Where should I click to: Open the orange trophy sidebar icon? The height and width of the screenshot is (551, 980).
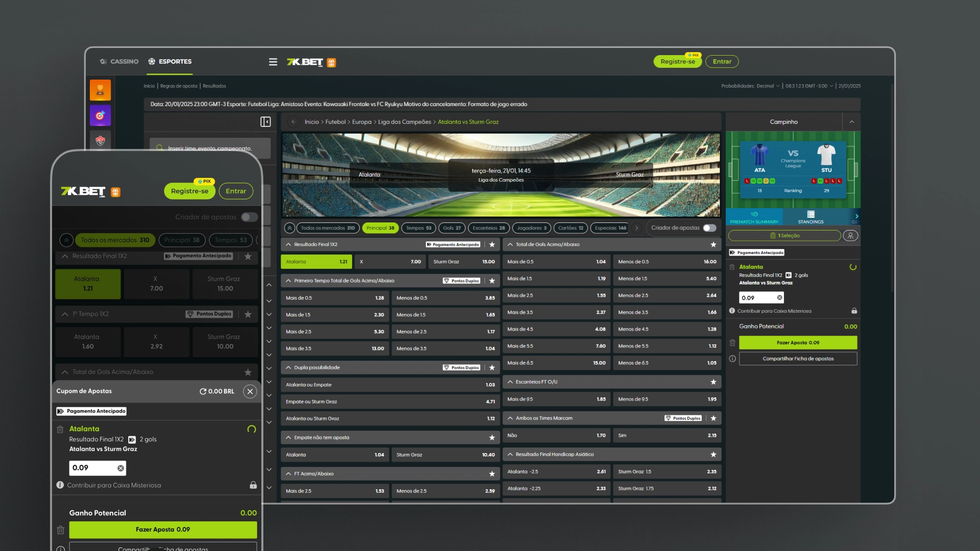tap(100, 90)
